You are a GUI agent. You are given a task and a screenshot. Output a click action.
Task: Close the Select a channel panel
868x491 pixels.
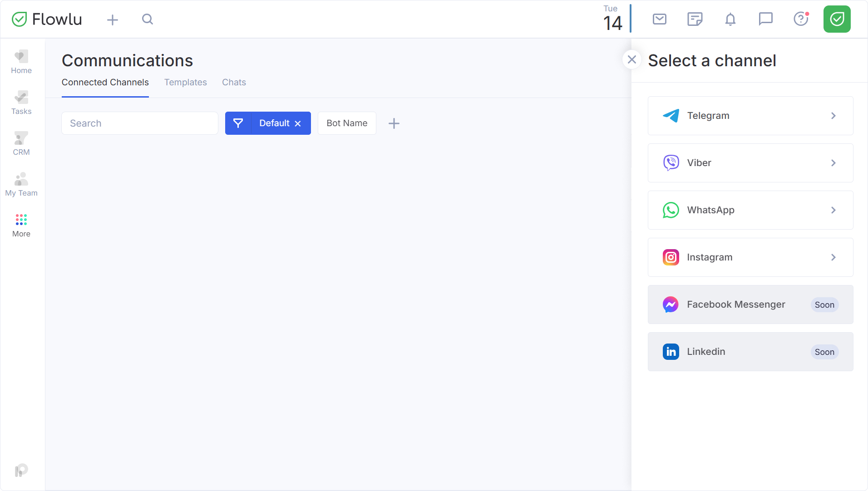(631, 59)
